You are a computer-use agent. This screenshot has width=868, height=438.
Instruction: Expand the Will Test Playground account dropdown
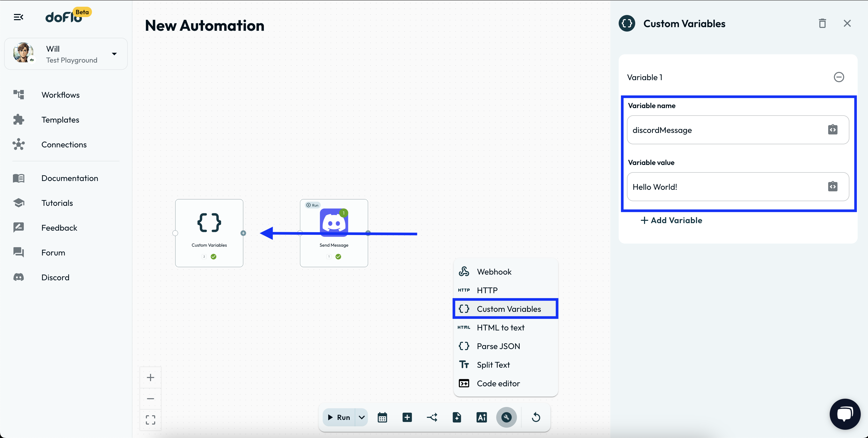[x=114, y=54]
